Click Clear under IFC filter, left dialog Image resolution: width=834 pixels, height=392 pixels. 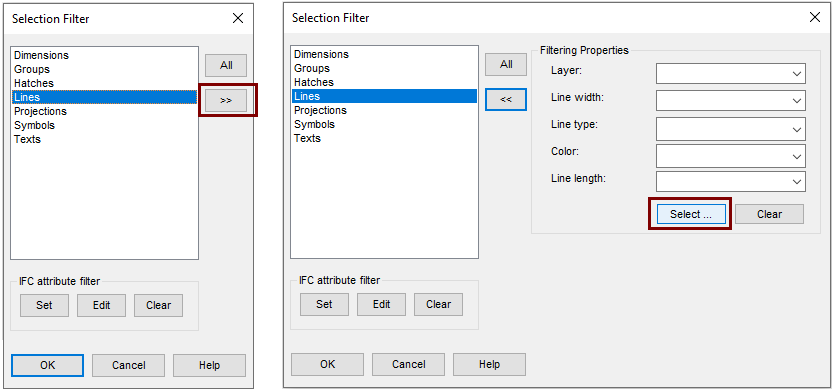(x=159, y=305)
